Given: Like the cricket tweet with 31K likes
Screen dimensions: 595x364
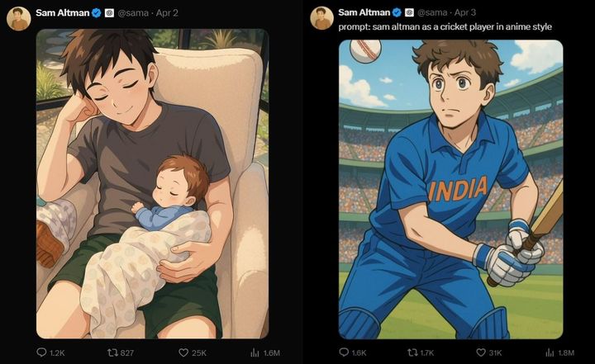Looking at the screenshot, I should pos(487,352).
